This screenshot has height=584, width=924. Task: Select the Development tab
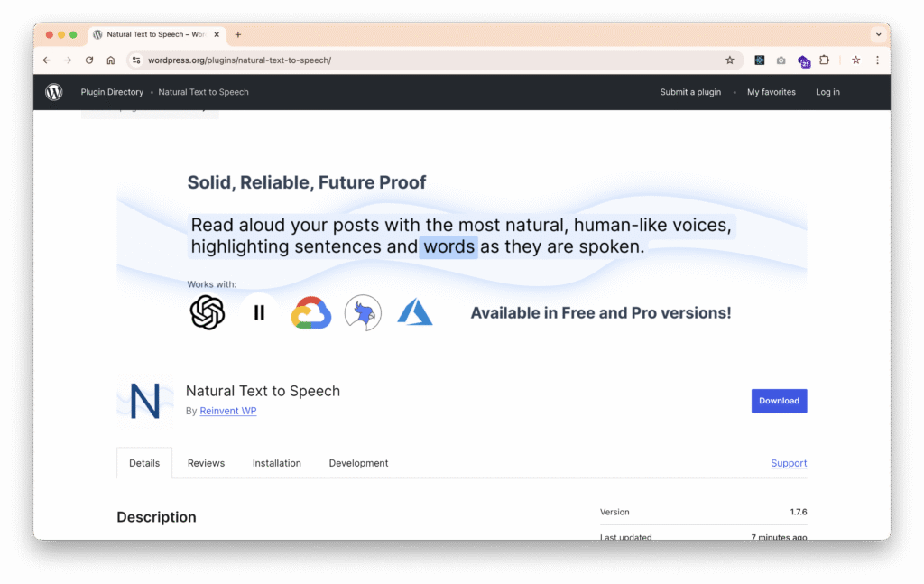click(358, 463)
